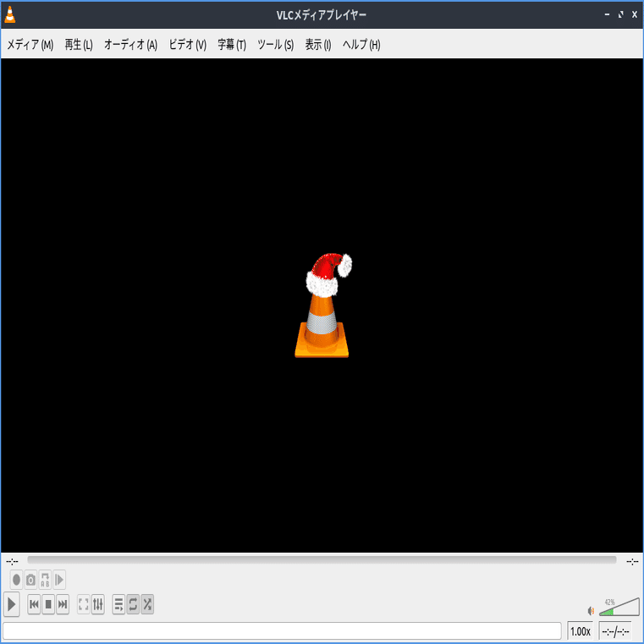
Task: Toggle fullscreen video mode
Action: 84,604
